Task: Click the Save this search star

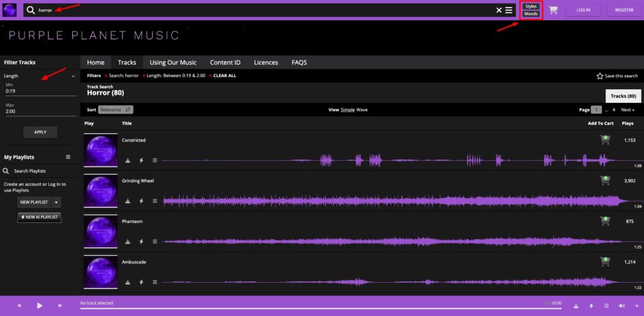Action: tap(599, 76)
